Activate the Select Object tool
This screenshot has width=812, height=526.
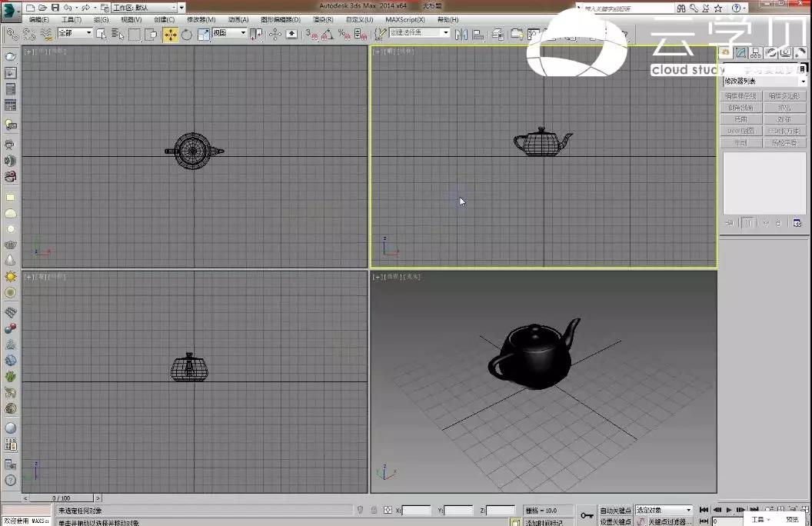point(101,35)
